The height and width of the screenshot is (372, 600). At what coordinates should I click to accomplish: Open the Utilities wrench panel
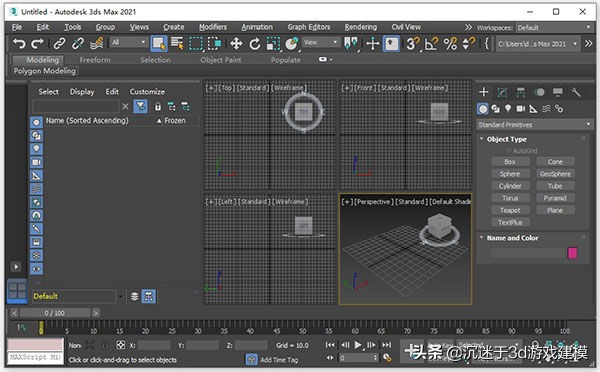576,92
